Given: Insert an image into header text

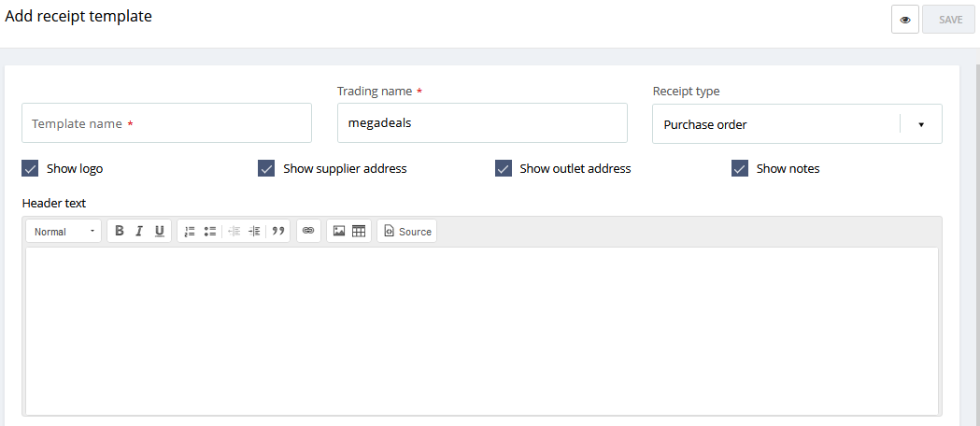Looking at the screenshot, I should point(339,231).
